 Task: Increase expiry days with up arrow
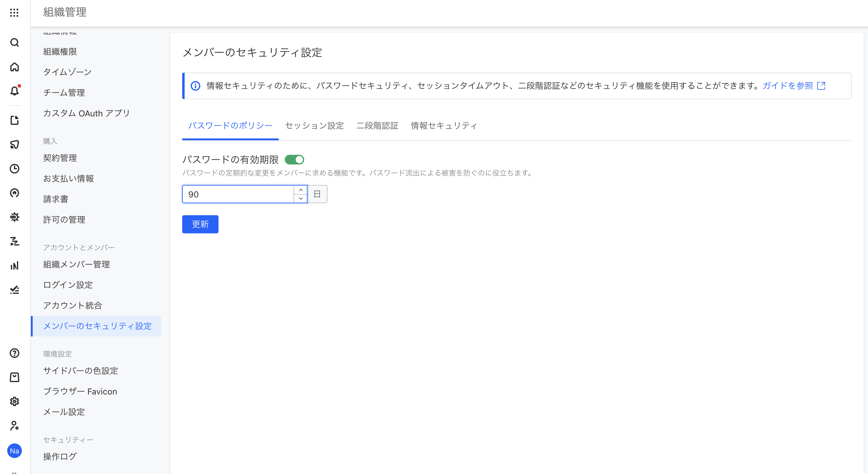tap(301, 190)
